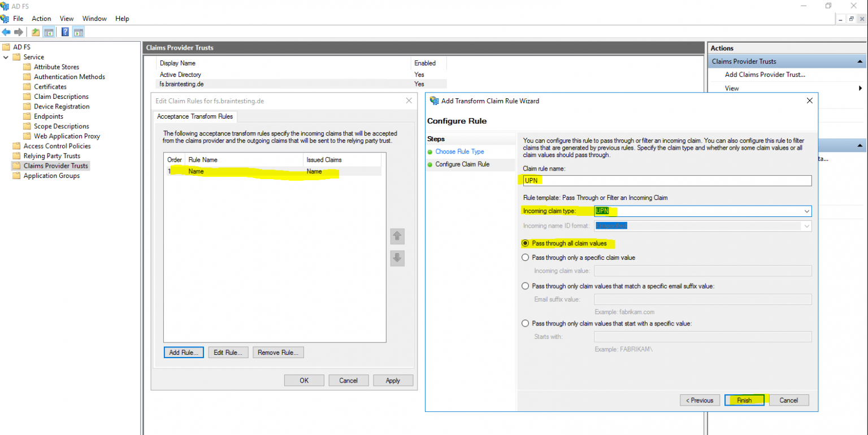Click the Back arrow in the toolbar
Screen dimensions: 868x435
6,32
